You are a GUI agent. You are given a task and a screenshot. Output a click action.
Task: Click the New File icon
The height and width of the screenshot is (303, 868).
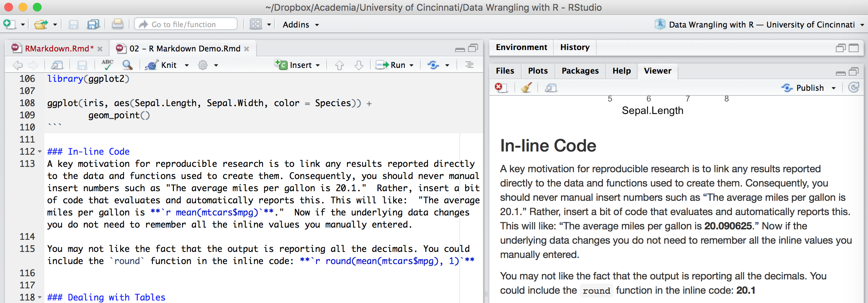(9, 24)
